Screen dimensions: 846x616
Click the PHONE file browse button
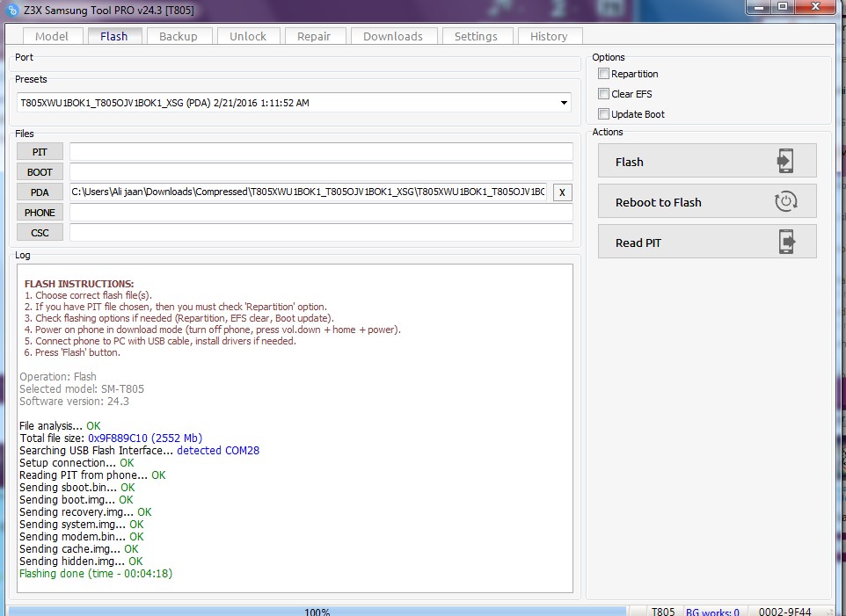40,213
